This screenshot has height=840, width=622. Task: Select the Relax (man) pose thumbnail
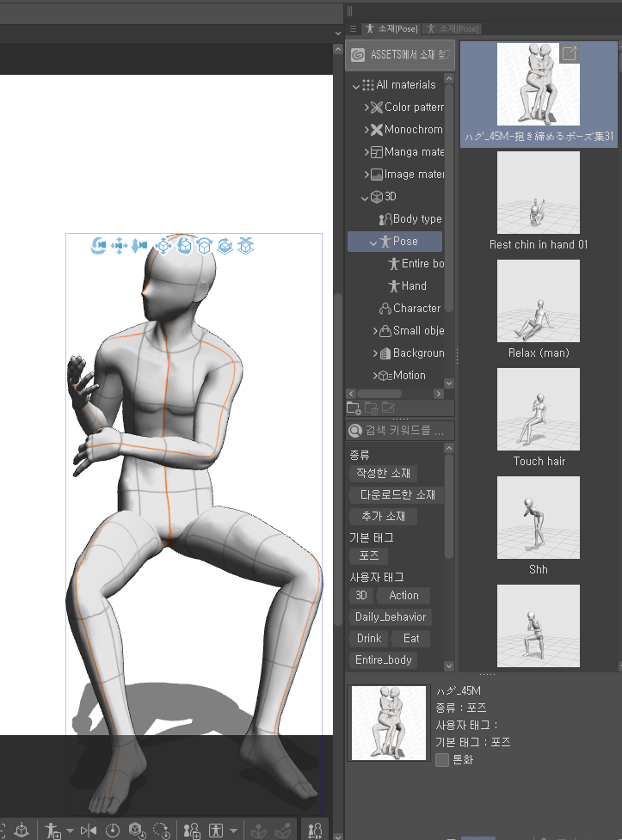(539, 301)
